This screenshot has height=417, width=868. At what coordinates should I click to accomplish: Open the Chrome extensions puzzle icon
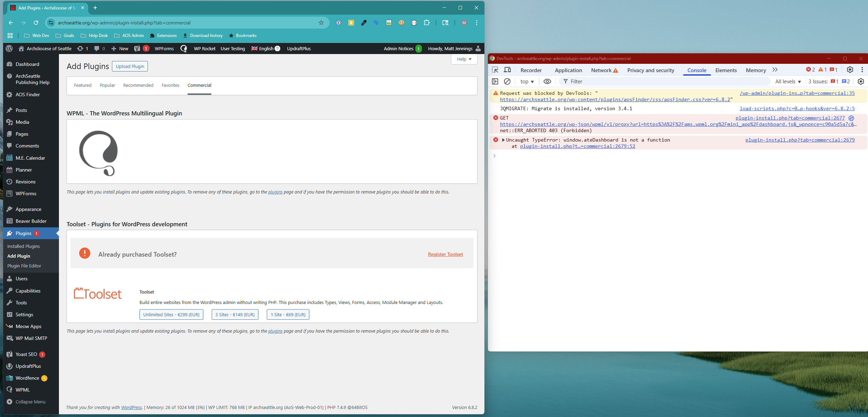(x=427, y=23)
